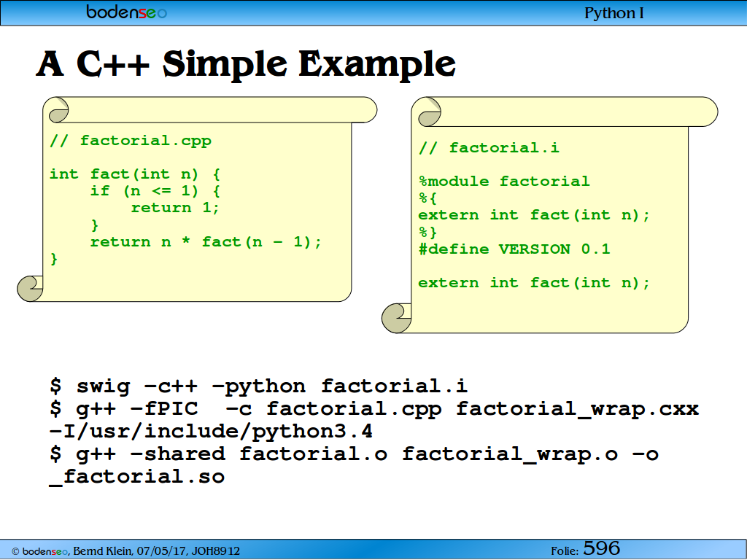Click the '$ g++ -fPIC -c factorial.cpp' command line
Viewport: 747px width, 560px height.
374,409
